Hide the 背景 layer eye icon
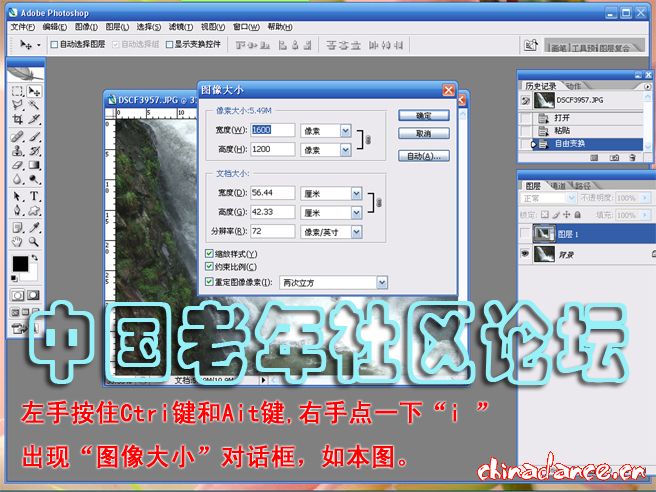The height and width of the screenshot is (492, 656). 526,255
